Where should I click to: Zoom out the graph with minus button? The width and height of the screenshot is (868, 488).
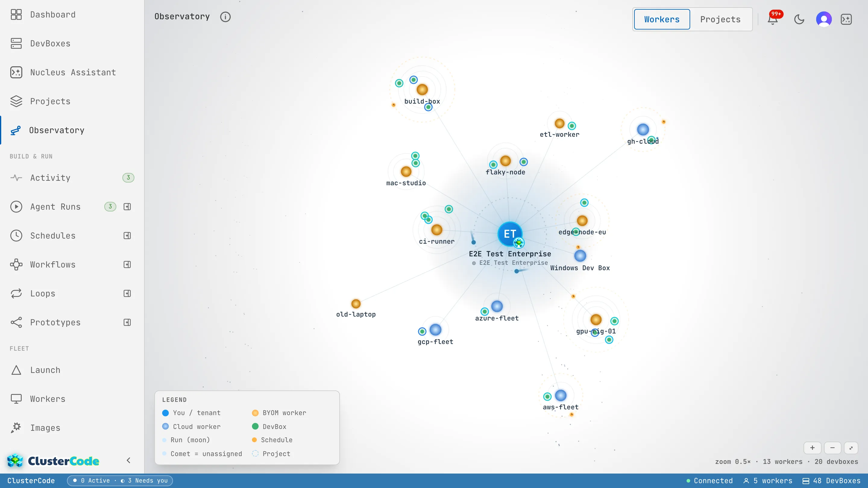click(x=832, y=448)
